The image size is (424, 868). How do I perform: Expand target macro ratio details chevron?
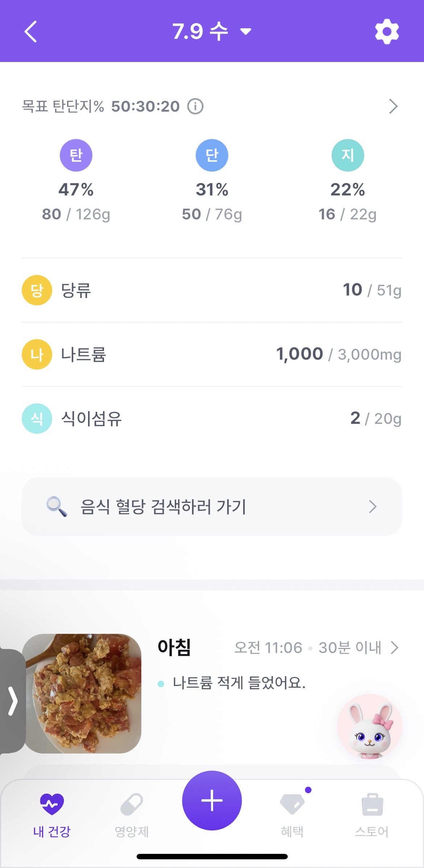[393, 107]
